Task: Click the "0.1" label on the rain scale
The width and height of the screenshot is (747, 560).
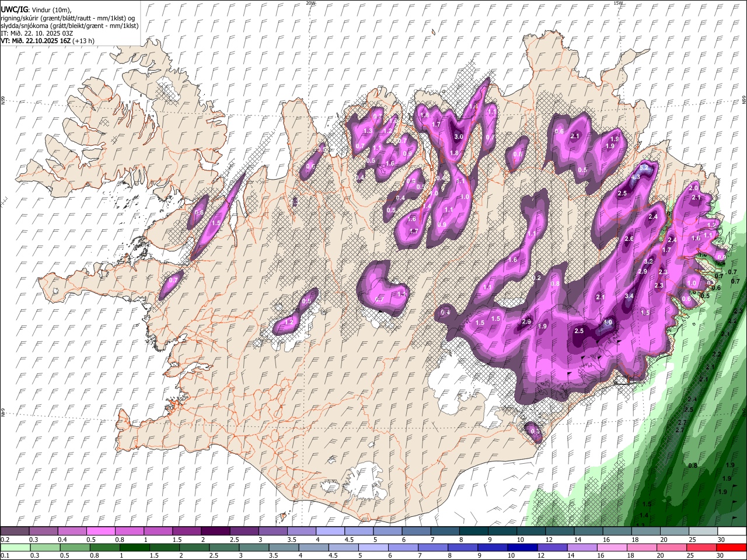Action: pyautogui.click(x=5, y=556)
